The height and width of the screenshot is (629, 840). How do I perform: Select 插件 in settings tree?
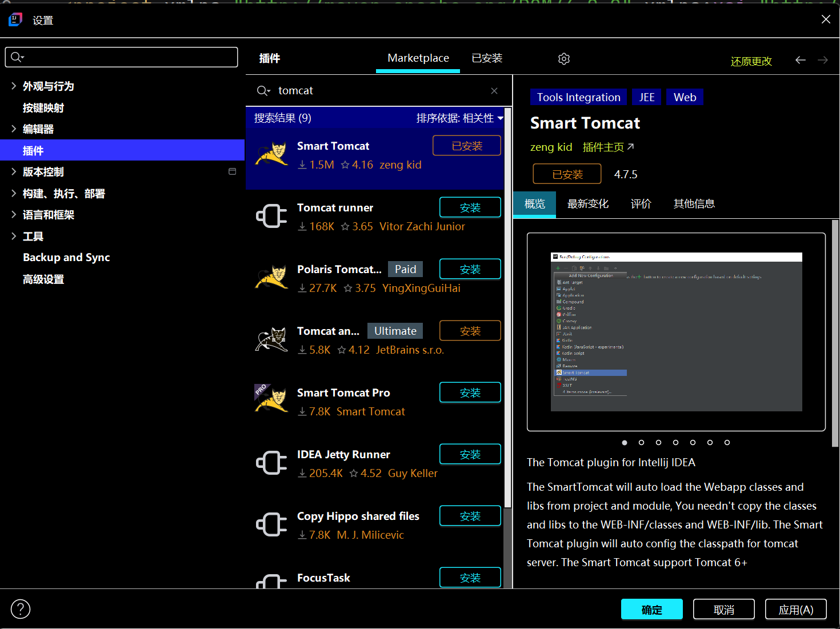tap(122, 150)
